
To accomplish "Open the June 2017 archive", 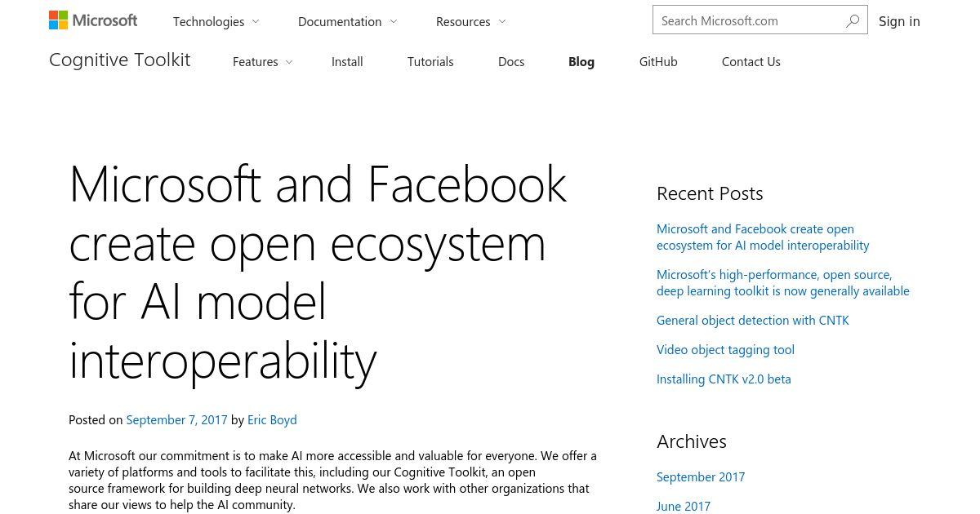I will pos(684,506).
